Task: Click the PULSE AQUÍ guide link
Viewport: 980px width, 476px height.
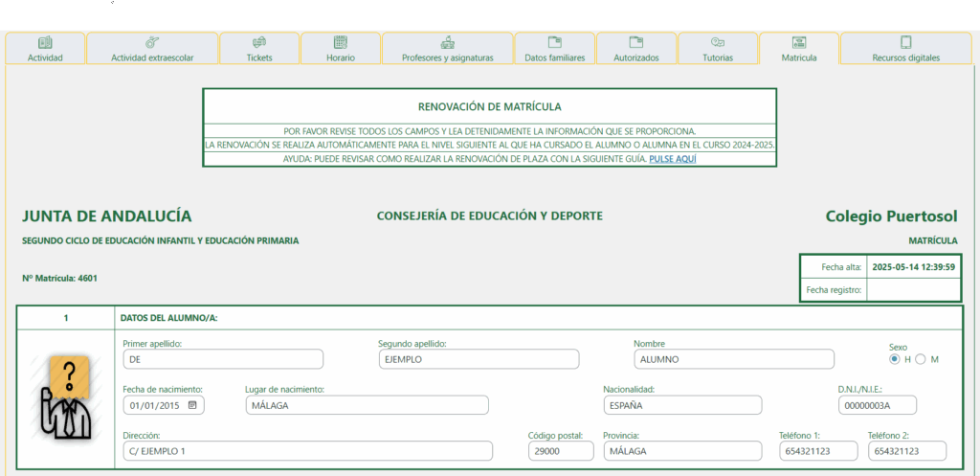Action: pyautogui.click(x=672, y=159)
